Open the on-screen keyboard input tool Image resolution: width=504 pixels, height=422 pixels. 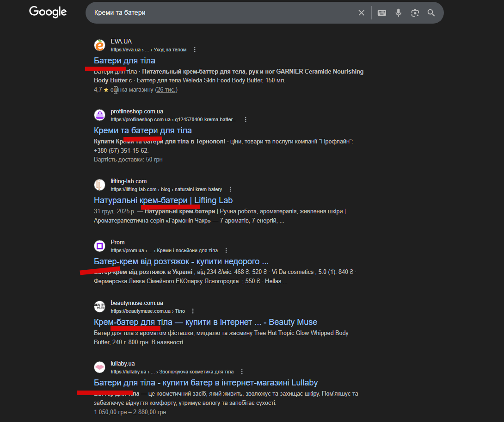(x=381, y=13)
